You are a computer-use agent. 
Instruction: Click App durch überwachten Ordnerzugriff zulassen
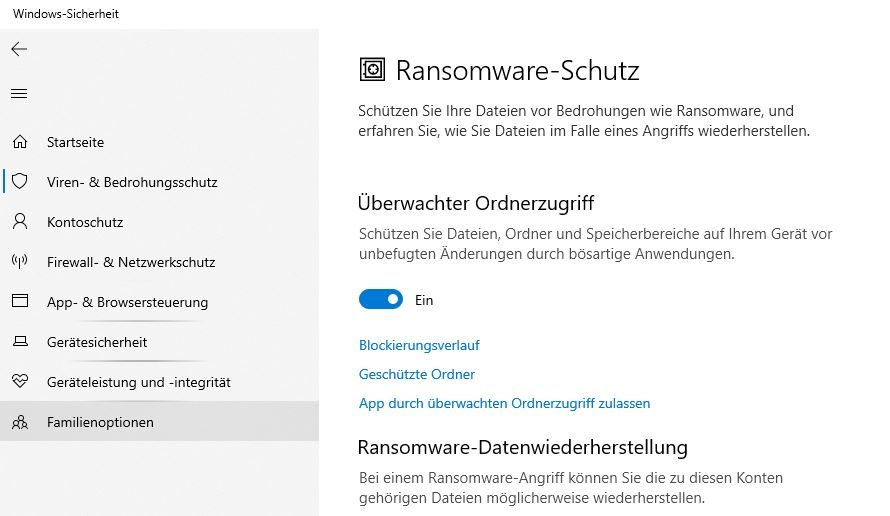(504, 403)
